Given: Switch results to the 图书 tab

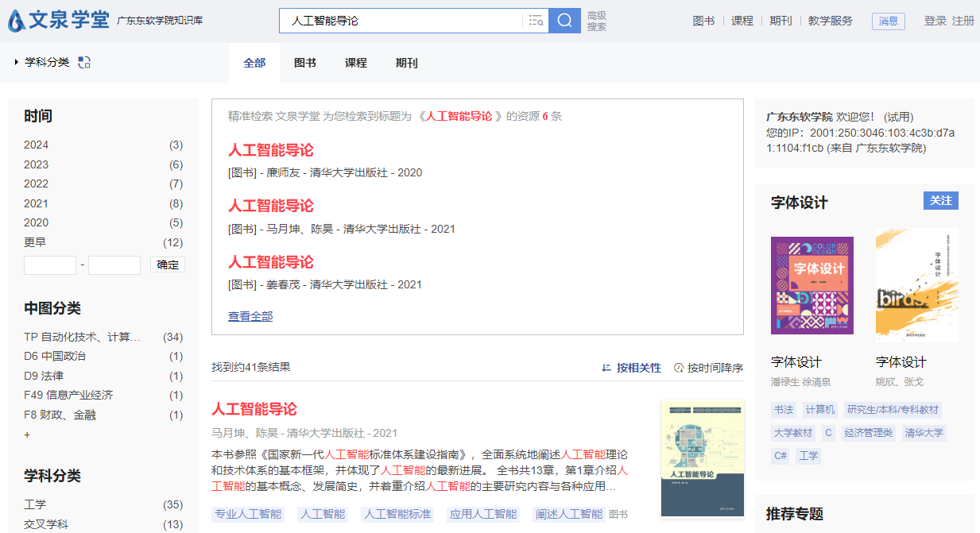Looking at the screenshot, I should pos(304,61).
